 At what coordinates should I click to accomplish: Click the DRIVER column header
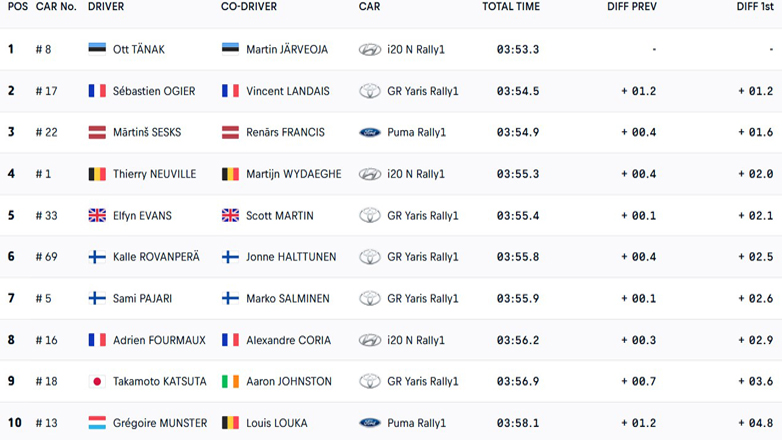pyautogui.click(x=106, y=7)
